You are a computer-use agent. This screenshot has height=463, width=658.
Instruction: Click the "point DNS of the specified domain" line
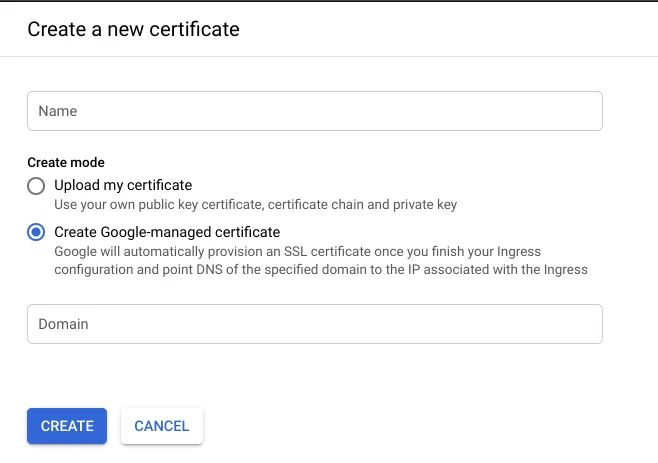(320, 269)
